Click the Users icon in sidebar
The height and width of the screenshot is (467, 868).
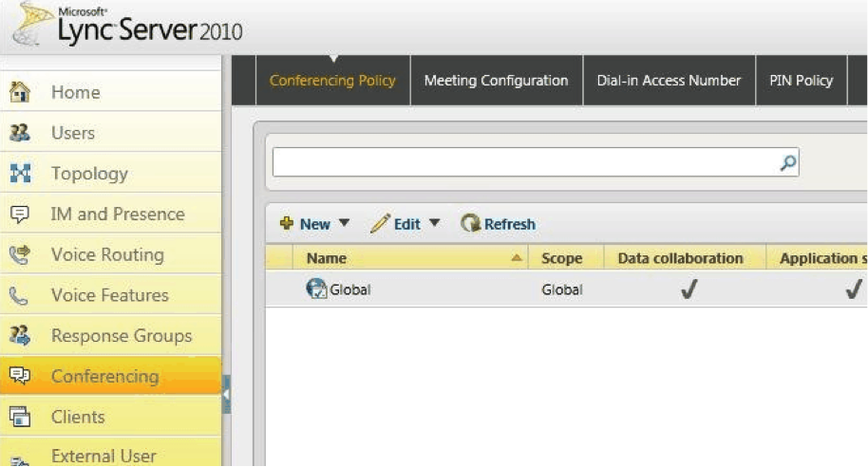tap(19, 133)
